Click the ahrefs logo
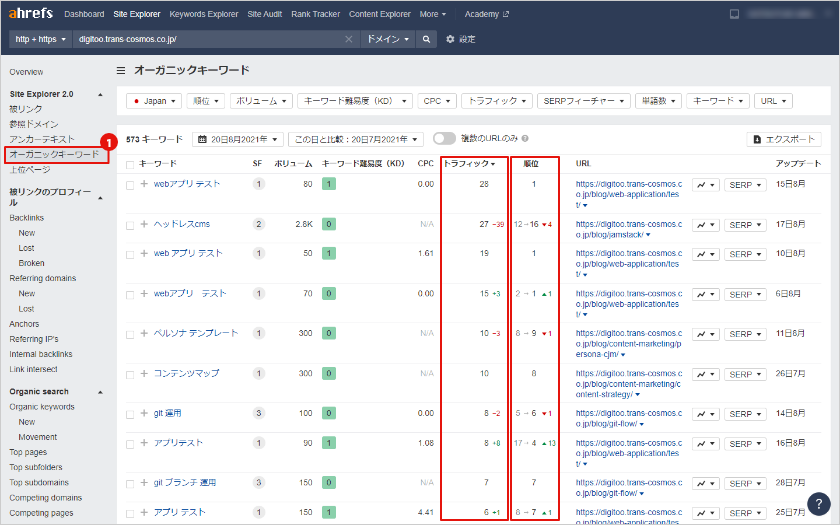The height and width of the screenshot is (525, 840). point(31,13)
